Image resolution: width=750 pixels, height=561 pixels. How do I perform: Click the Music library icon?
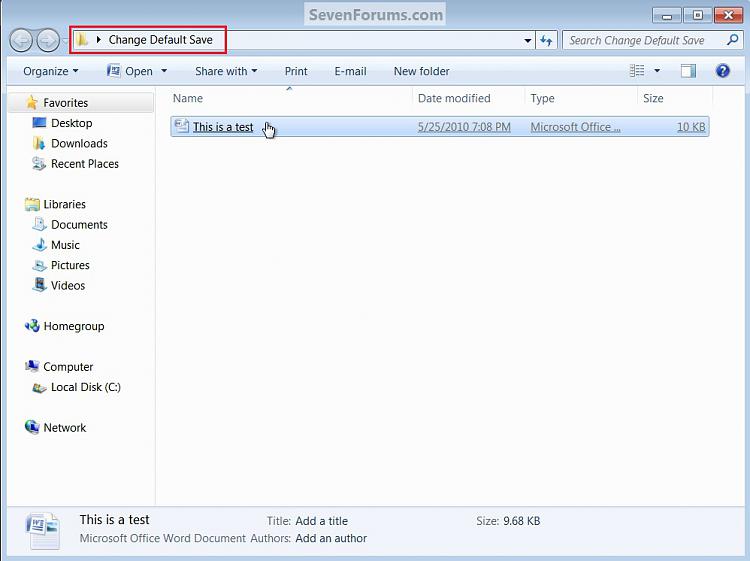tap(39, 244)
